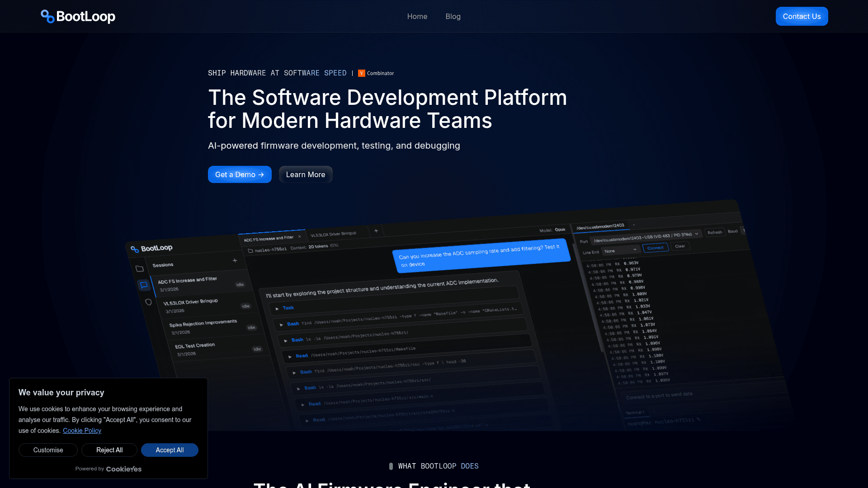Click the WHAT BOOTLOOP DOES label
This screenshot has height=488, width=868.
tap(438, 466)
